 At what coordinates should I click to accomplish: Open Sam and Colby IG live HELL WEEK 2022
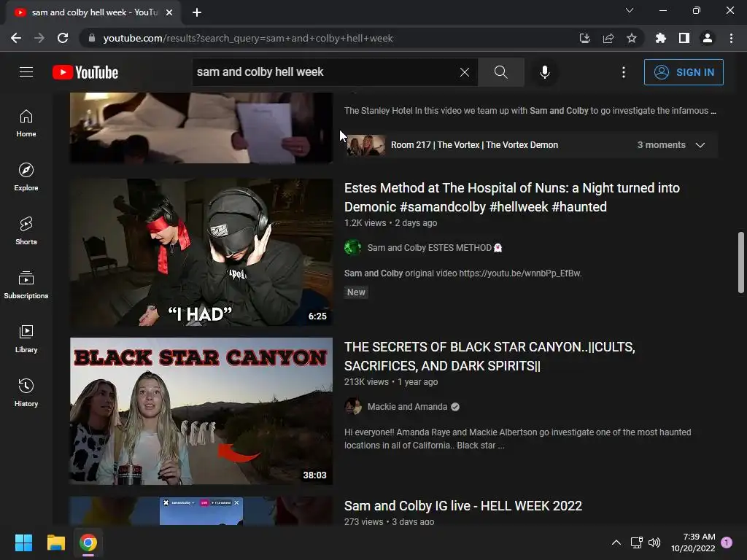pos(463,506)
